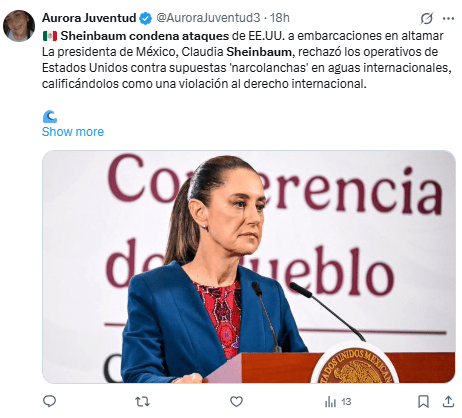
Task: Click the 18h timestamp to open the post
Action: pos(279,18)
